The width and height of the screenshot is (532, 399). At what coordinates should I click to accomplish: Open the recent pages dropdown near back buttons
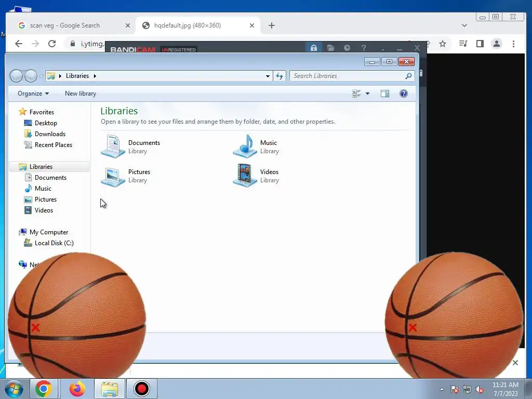(x=41, y=76)
